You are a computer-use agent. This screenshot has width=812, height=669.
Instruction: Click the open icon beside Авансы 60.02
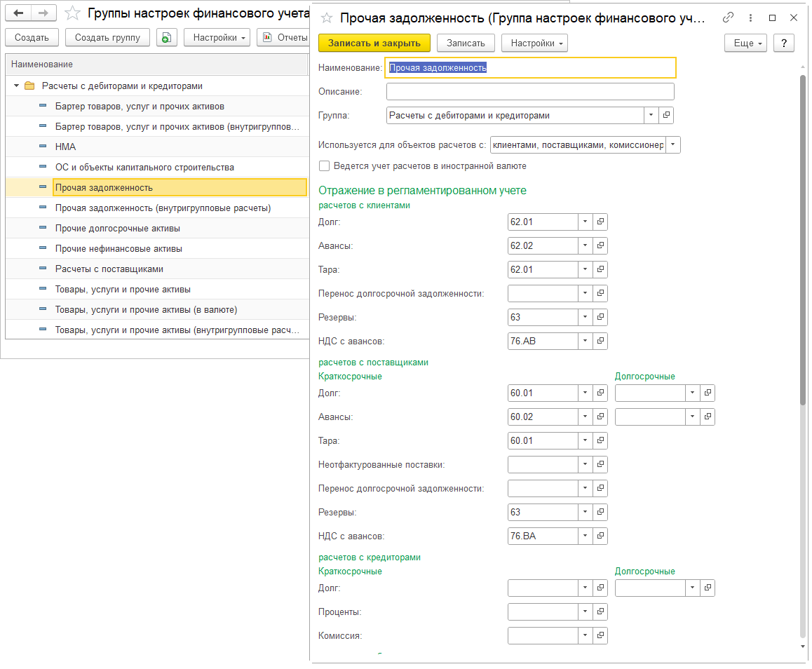click(x=600, y=417)
